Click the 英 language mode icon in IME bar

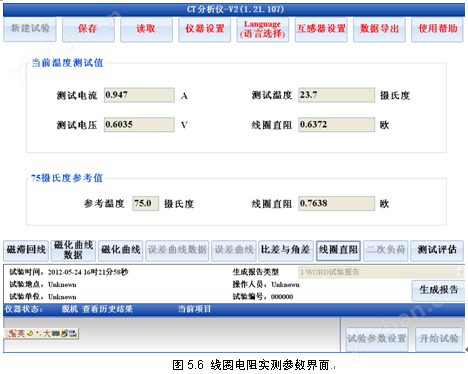pyautogui.click(x=21, y=333)
